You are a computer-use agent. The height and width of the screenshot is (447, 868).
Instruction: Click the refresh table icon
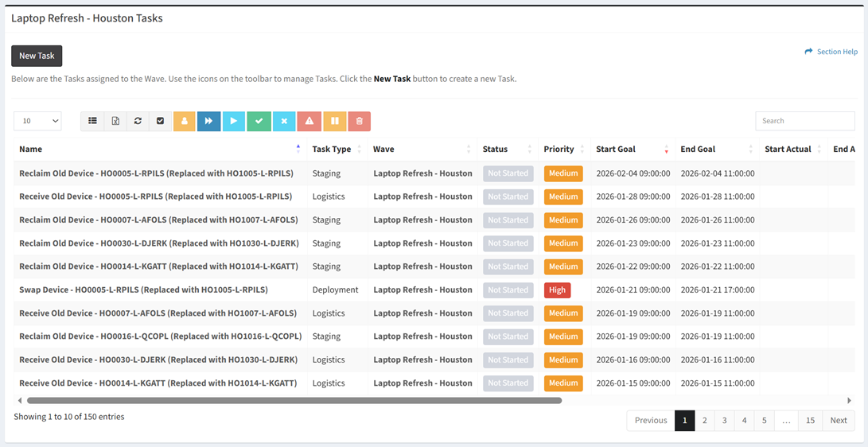point(138,121)
